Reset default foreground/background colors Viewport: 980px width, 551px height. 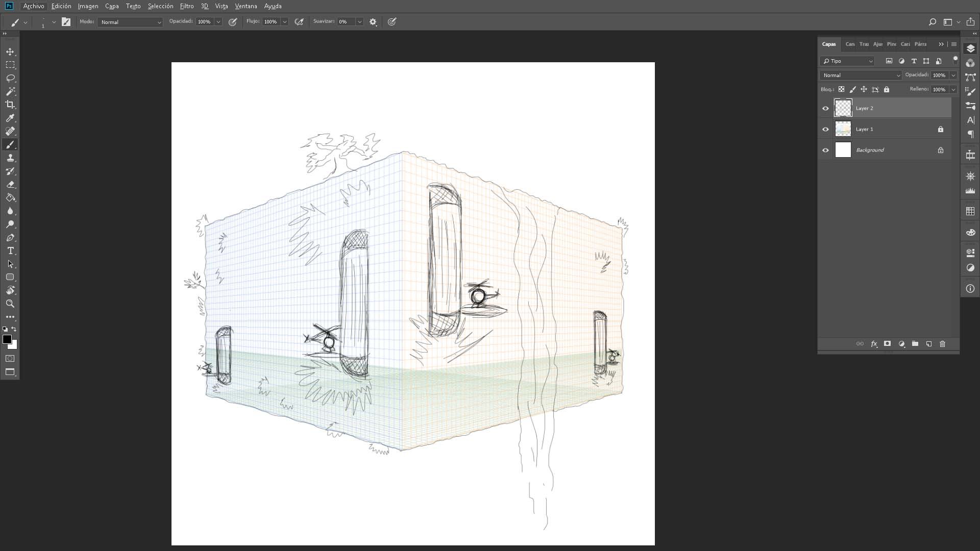pos(5,329)
